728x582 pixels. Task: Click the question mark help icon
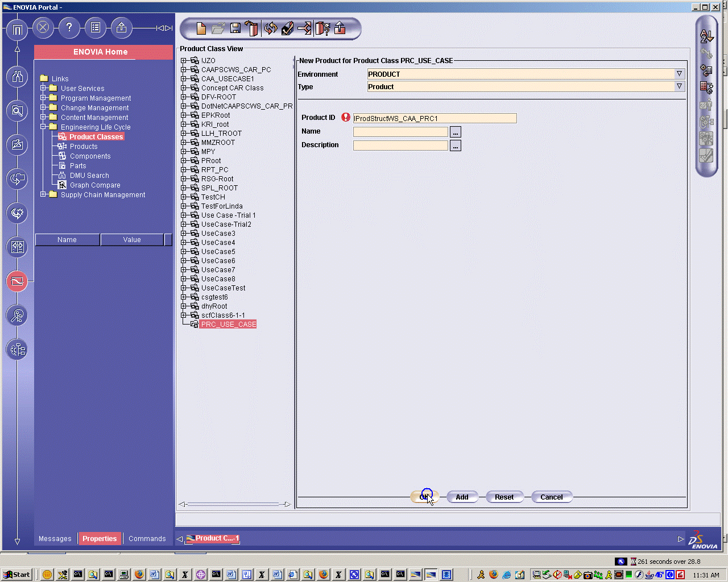tap(69, 27)
